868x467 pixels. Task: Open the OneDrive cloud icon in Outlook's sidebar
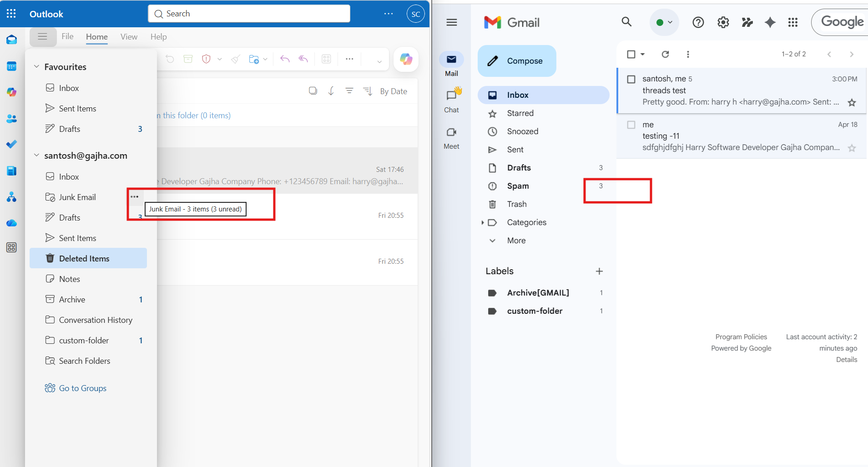click(x=11, y=223)
